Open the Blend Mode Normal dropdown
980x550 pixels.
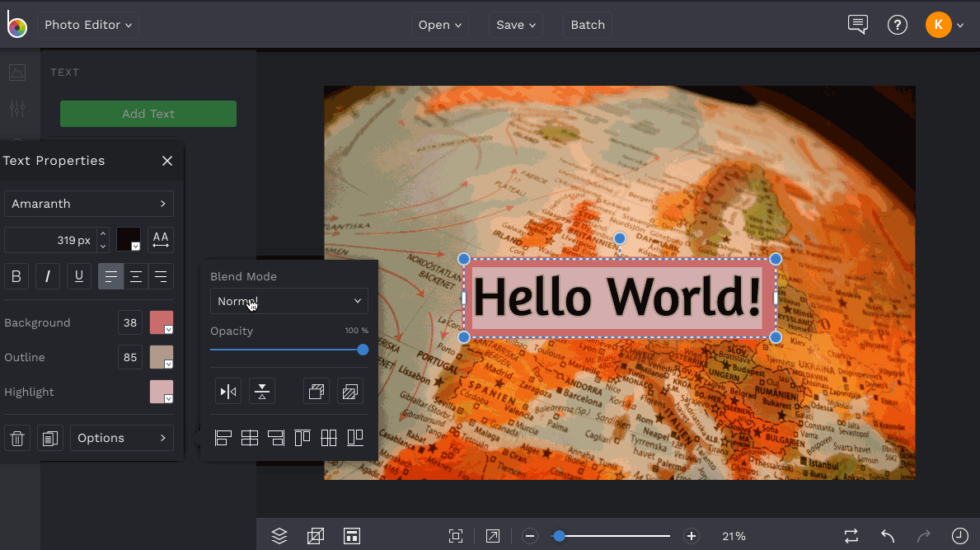pos(288,301)
